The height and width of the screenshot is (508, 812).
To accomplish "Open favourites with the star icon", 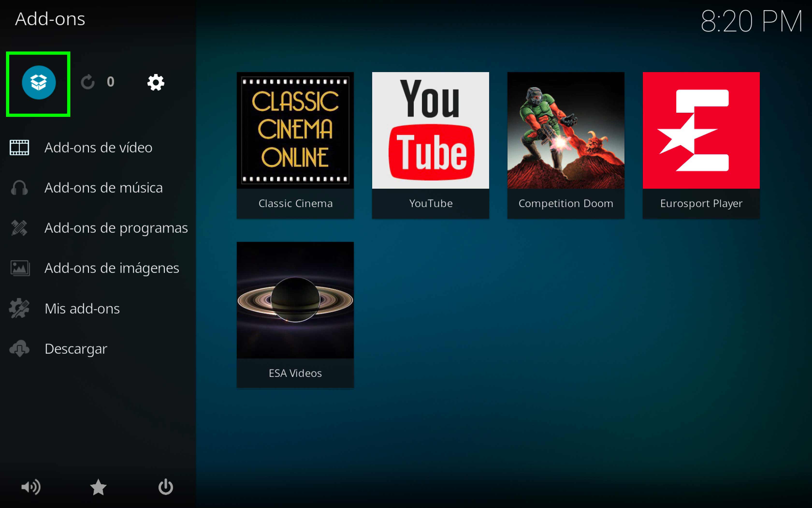I will click(98, 487).
